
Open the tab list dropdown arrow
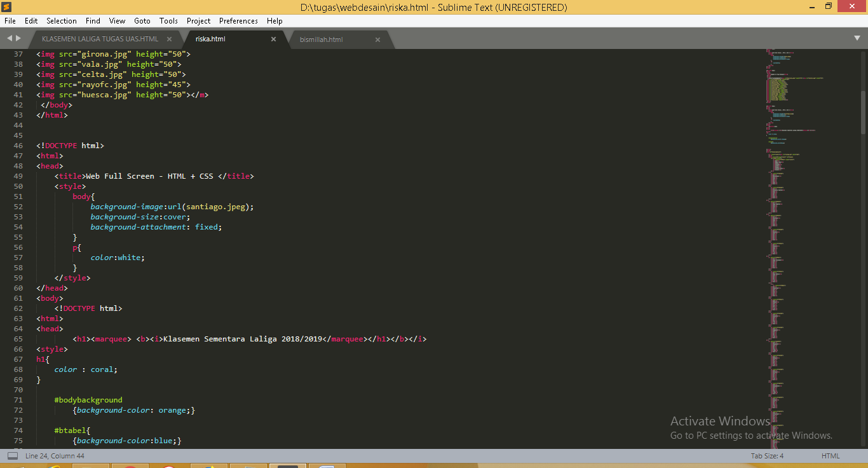coord(858,39)
